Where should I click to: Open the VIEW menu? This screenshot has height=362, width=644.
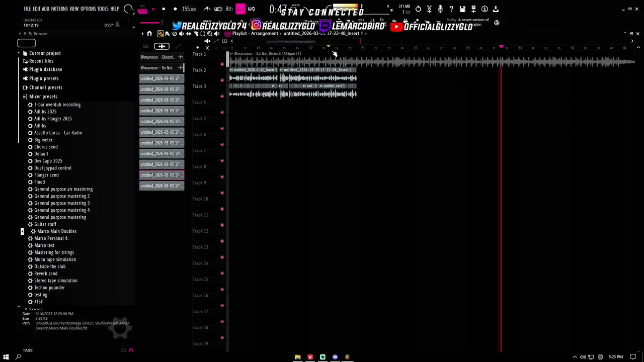click(x=74, y=9)
